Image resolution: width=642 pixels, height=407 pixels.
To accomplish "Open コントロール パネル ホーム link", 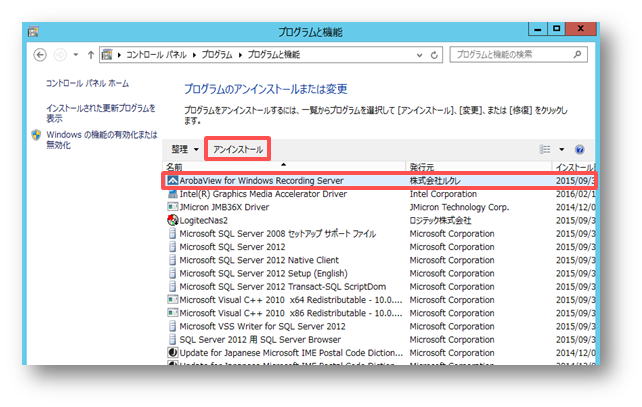I will [x=87, y=84].
